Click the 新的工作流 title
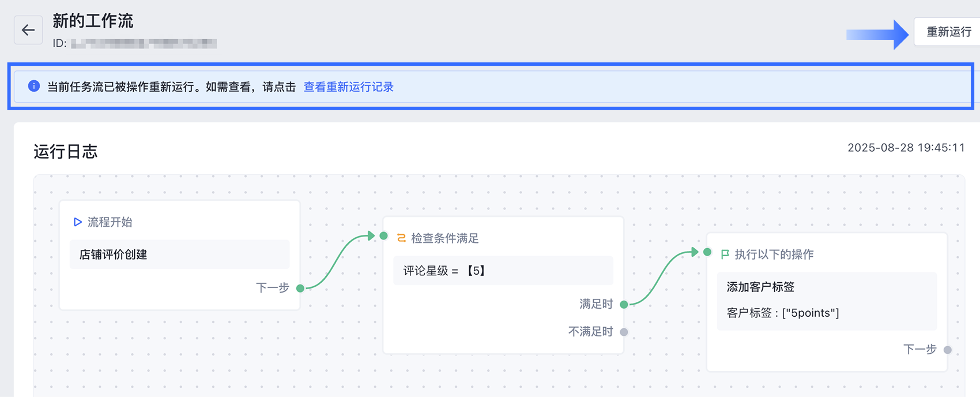 (93, 21)
